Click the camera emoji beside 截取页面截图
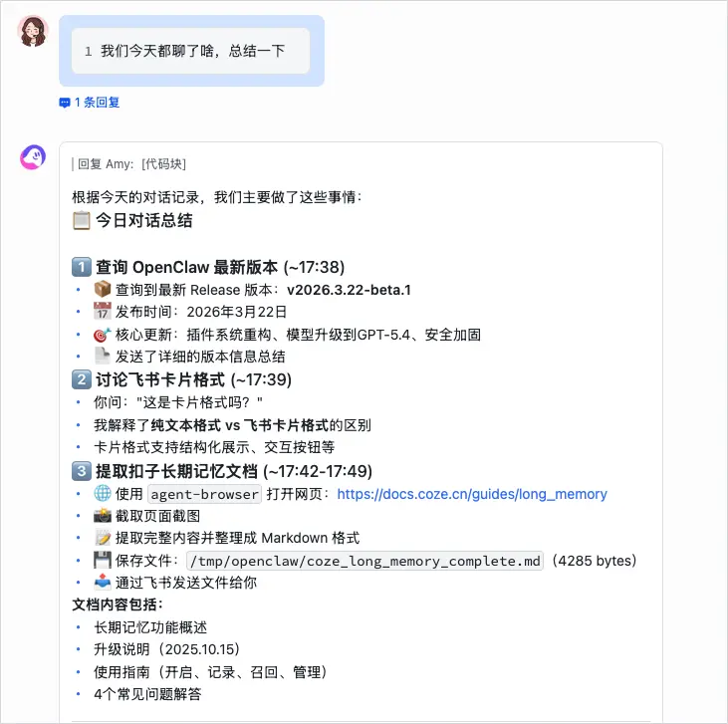The image size is (728, 724). click(103, 516)
